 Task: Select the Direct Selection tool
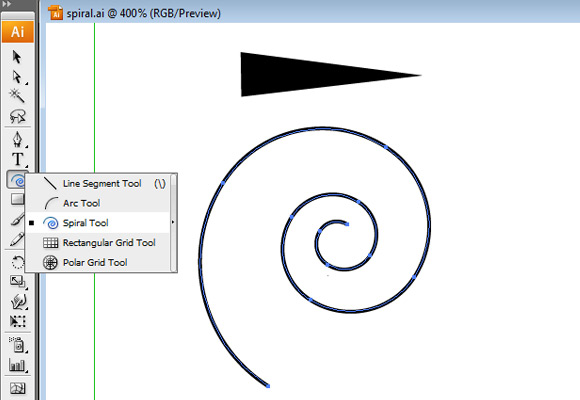pos(17,77)
